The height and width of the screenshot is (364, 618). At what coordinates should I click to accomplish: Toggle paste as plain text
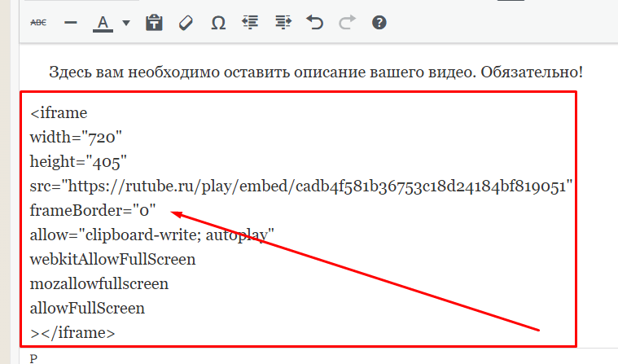(154, 23)
